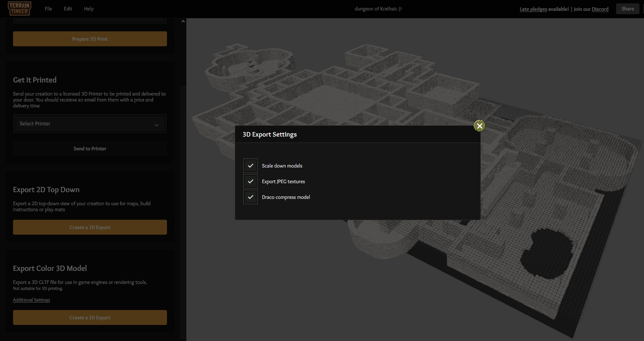Click the Share button
Viewport: 644px width, 341px height.
click(627, 8)
